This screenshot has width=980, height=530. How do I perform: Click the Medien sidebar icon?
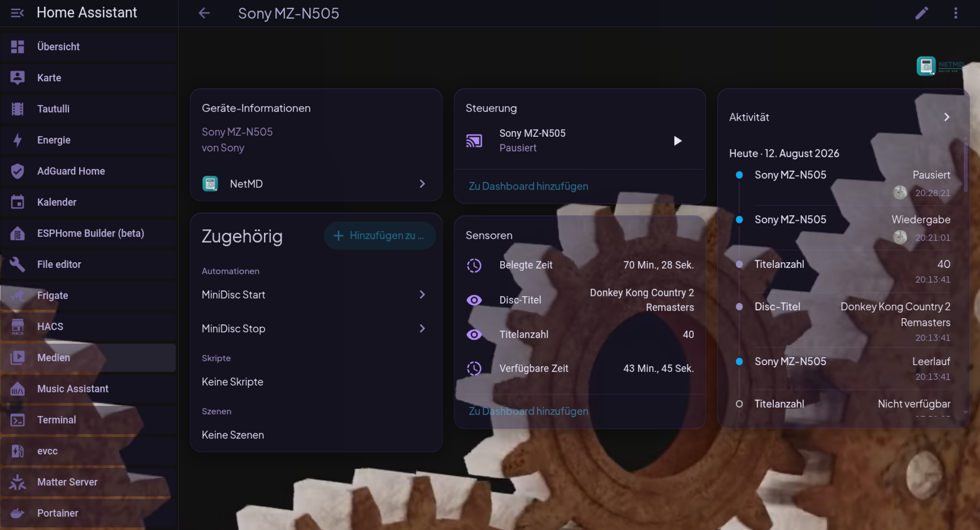click(18, 358)
